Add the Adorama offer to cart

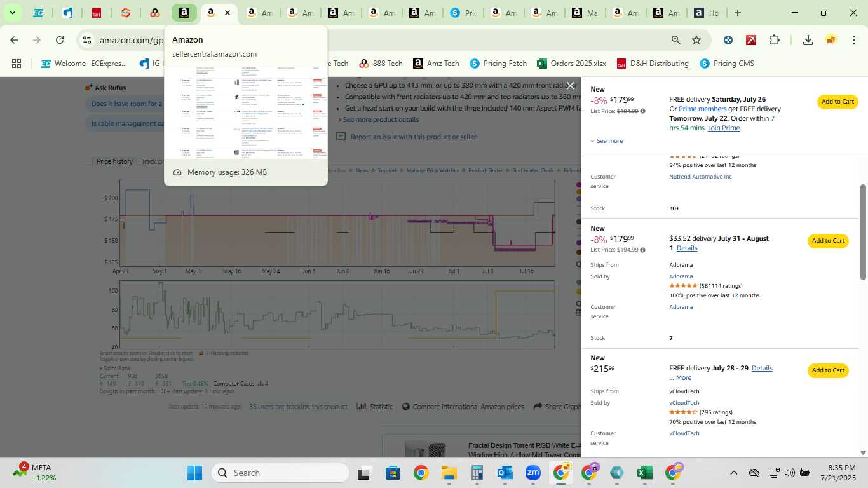click(828, 241)
